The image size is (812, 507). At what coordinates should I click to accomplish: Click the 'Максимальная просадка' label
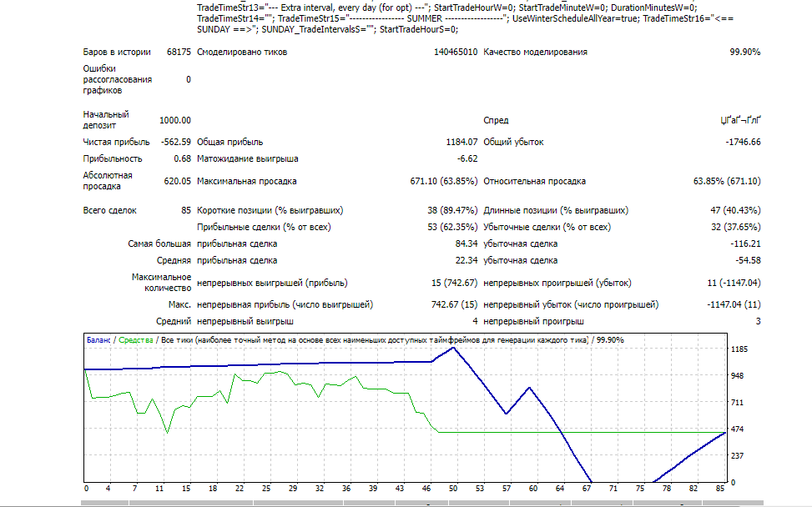246,182
